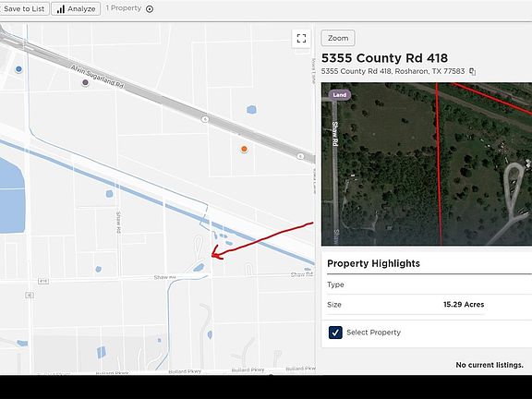Click the bar chart icon on Analyze
Screen dimensions: 532x399
60,9
